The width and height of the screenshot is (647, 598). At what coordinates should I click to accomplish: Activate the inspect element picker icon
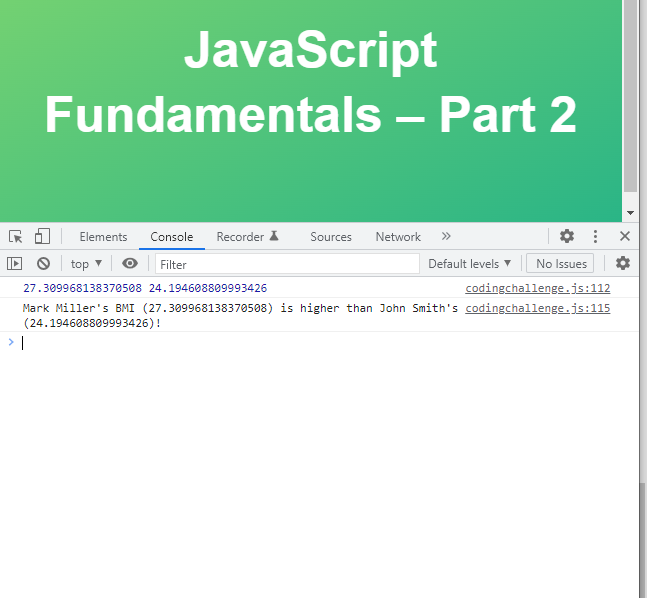(16, 237)
